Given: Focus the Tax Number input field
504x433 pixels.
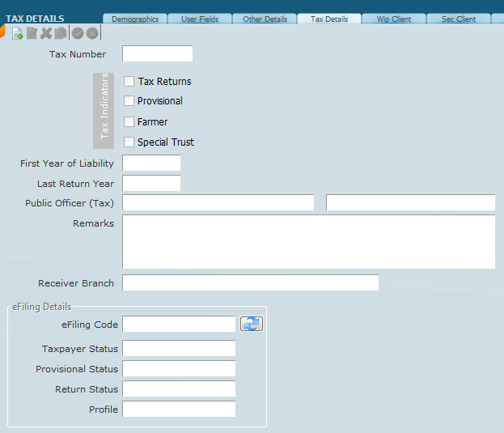Looking at the screenshot, I should [x=158, y=54].
